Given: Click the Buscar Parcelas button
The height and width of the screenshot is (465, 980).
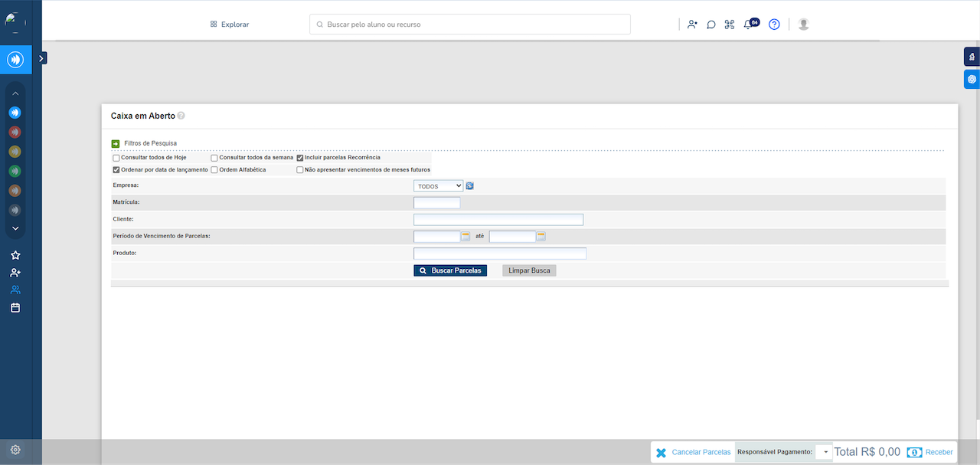Looking at the screenshot, I should pos(450,270).
